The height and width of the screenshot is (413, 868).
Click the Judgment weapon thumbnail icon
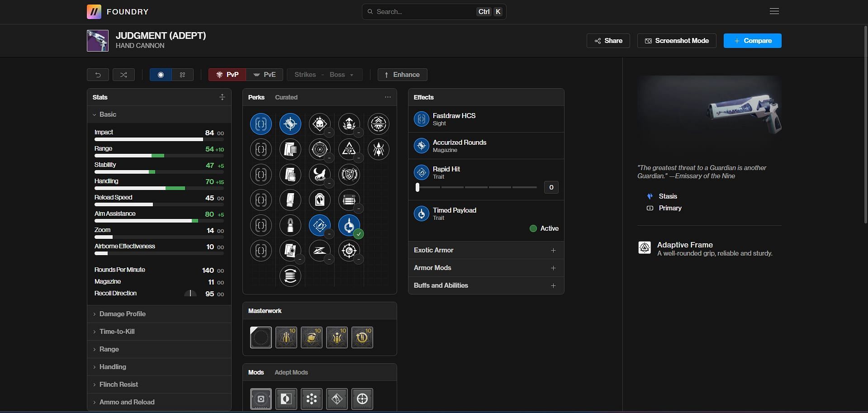pos(98,41)
